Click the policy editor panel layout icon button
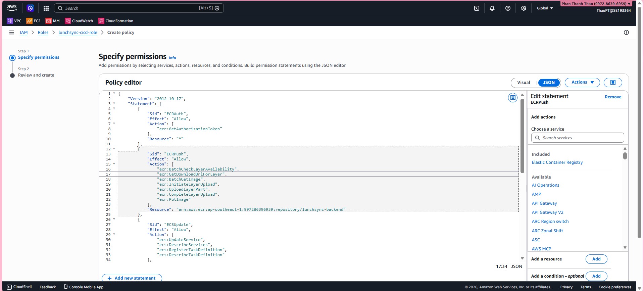The image size is (644, 291). coord(613,83)
